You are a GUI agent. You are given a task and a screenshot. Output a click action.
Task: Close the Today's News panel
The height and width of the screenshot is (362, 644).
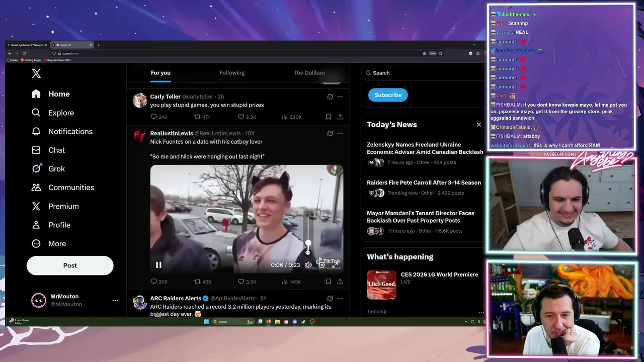tap(478, 125)
